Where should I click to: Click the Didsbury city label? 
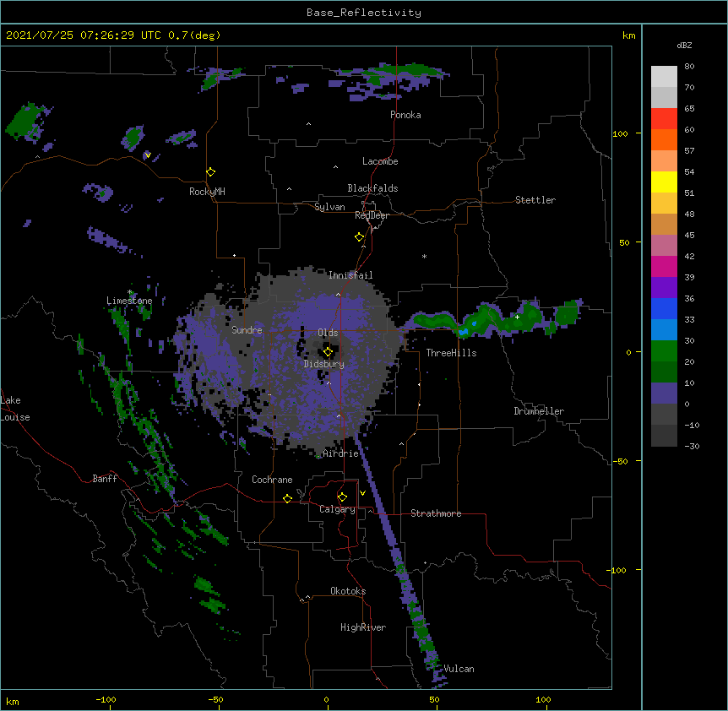click(324, 364)
